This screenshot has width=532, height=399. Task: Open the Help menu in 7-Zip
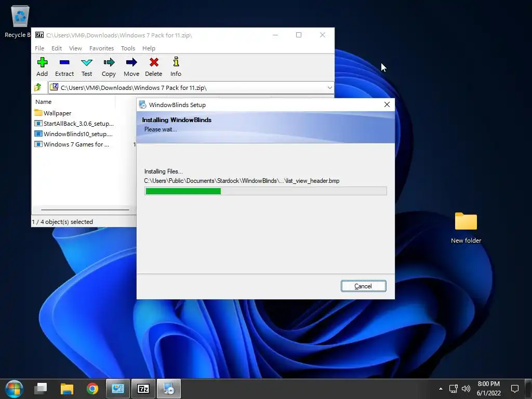[149, 48]
